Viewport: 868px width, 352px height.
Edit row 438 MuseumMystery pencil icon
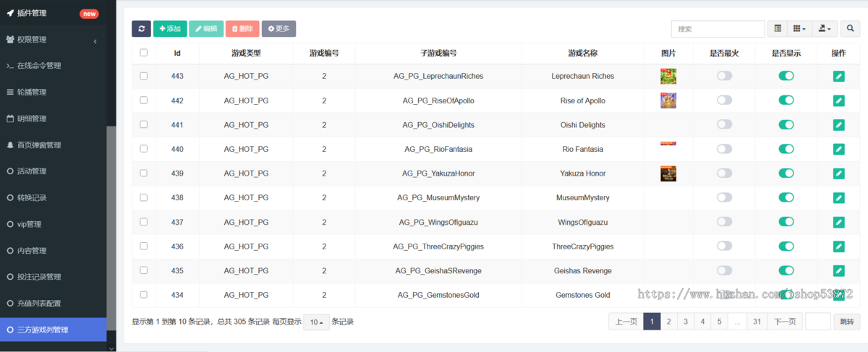[x=838, y=197]
